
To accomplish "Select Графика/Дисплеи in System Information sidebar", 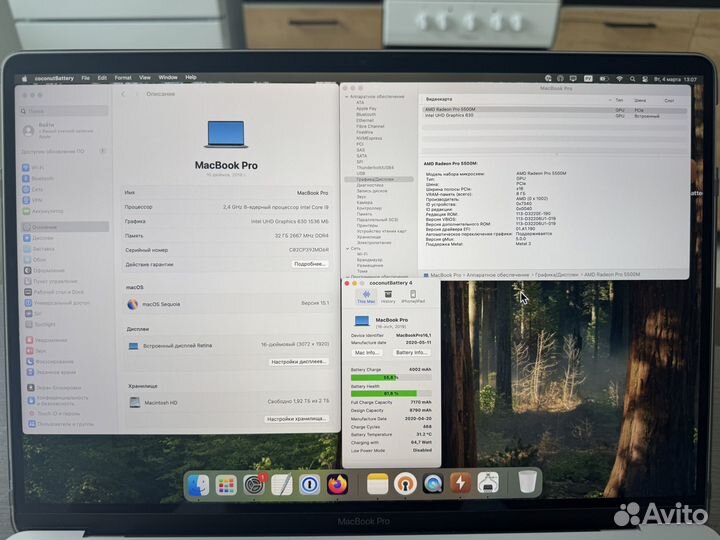I will (379, 179).
